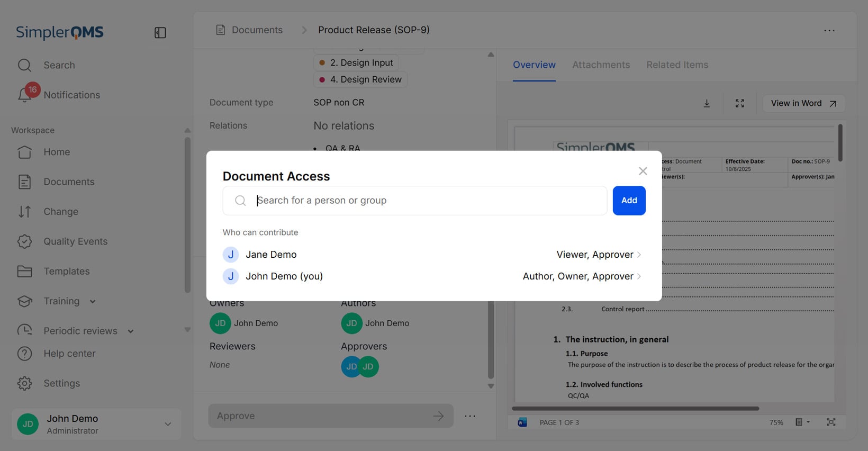Screen dimensions: 868x451
Task: Click the Add button
Action: pyautogui.click(x=629, y=201)
